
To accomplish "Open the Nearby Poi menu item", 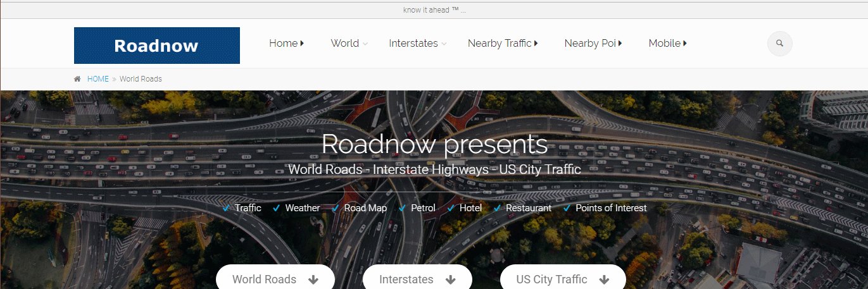I will (590, 44).
